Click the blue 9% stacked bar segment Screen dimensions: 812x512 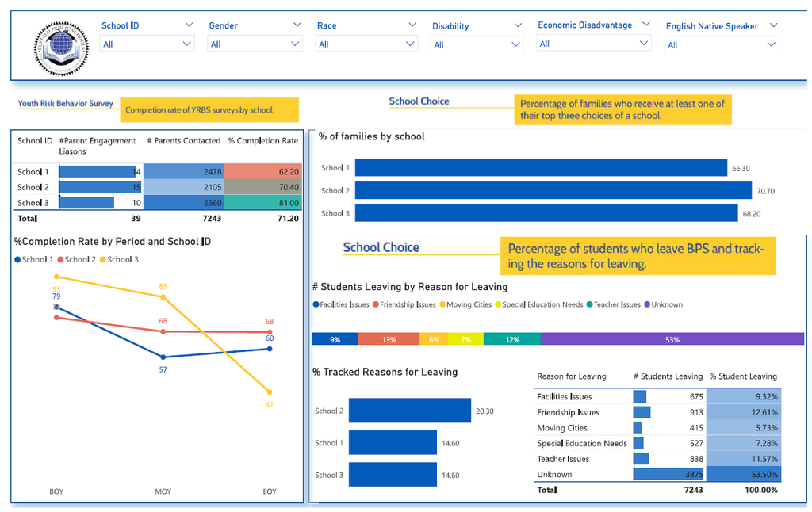335,339
